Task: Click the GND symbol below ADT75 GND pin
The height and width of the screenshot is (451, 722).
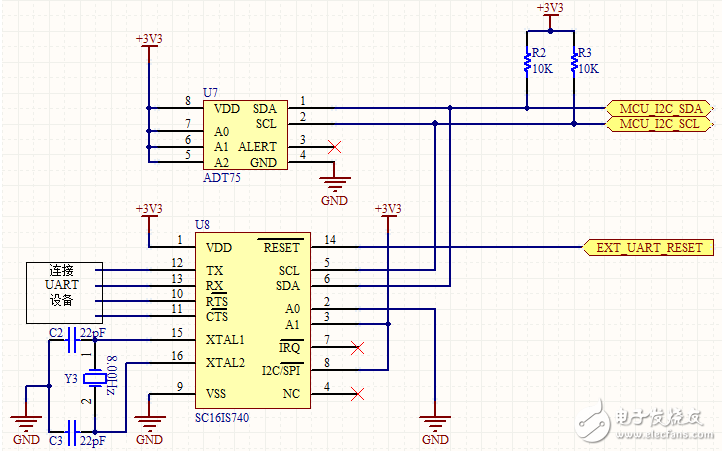Action: pyautogui.click(x=335, y=183)
